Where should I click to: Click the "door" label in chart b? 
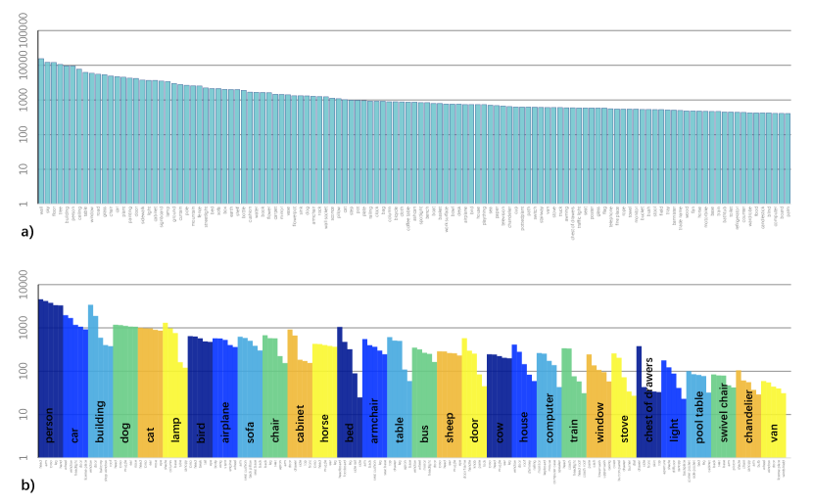474,431
